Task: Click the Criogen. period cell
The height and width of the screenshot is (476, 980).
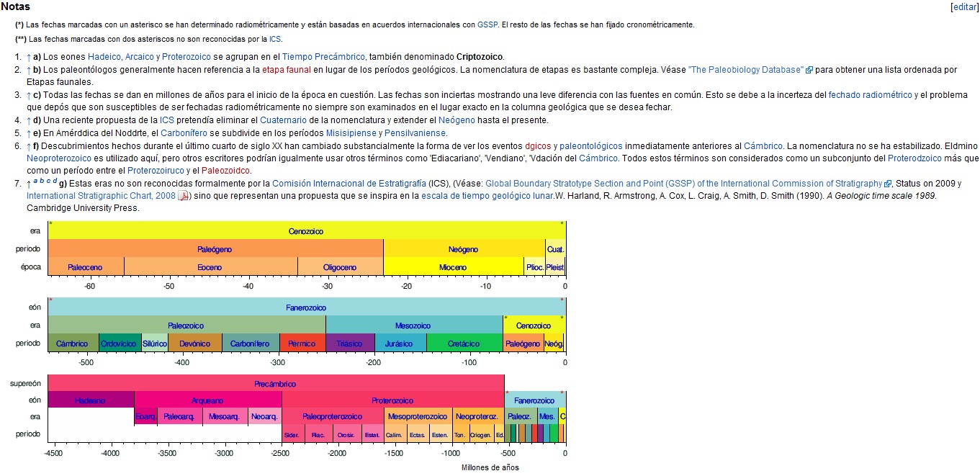Action: coord(481,434)
